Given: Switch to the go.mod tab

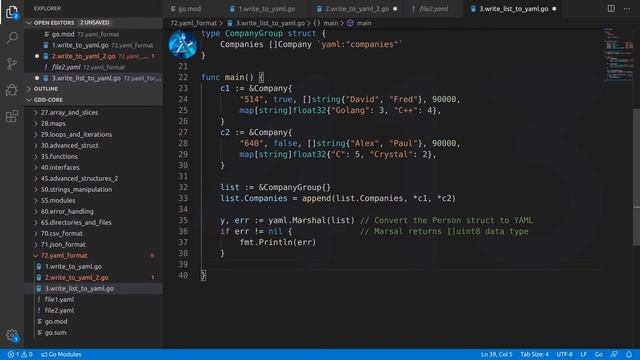Looking at the screenshot, I should (x=189, y=9).
